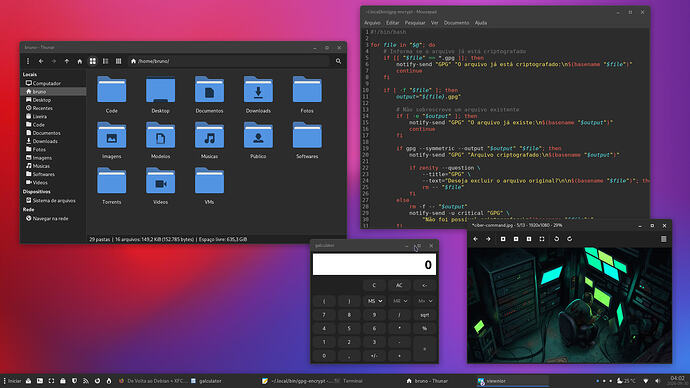Click the sqrt calculator button
The height and width of the screenshot is (388, 690).
coord(425,315)
